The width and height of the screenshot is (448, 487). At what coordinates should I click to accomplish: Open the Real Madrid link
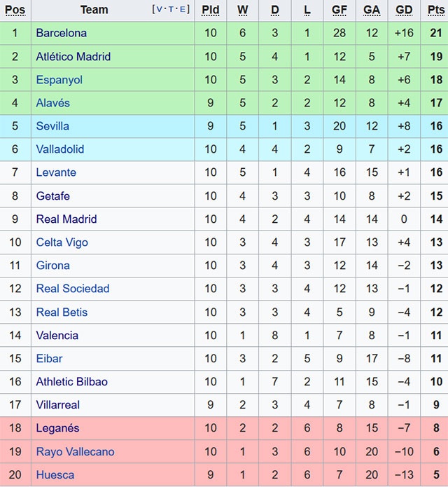coord(66,219)
